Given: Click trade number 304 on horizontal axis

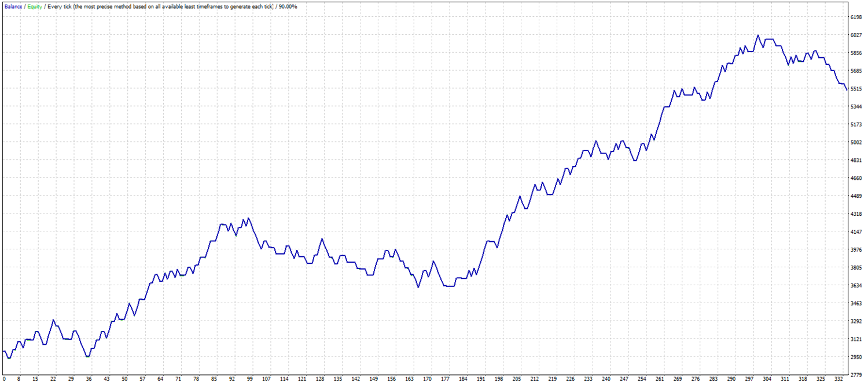Looking at the screenshot, I should (x=767, y=379).
